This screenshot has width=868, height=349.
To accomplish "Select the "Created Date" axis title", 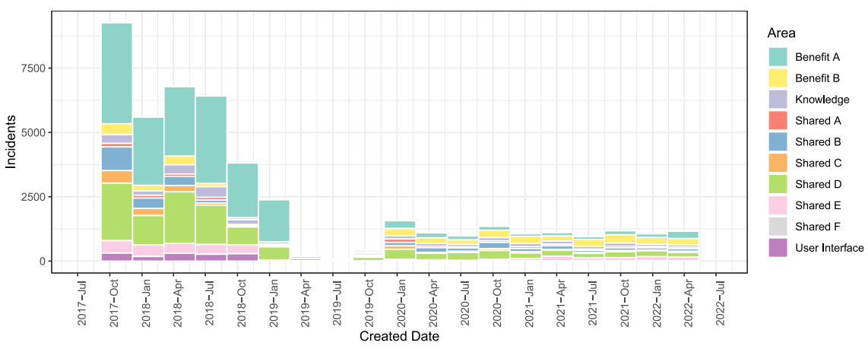I will click(x=399, y=336).
